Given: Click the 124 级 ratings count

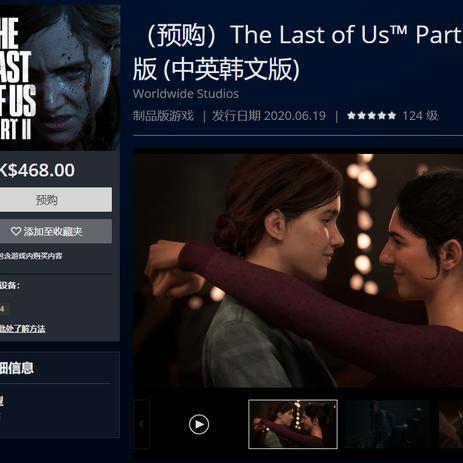Looking at the screenshot, I should tap(420, 116).
